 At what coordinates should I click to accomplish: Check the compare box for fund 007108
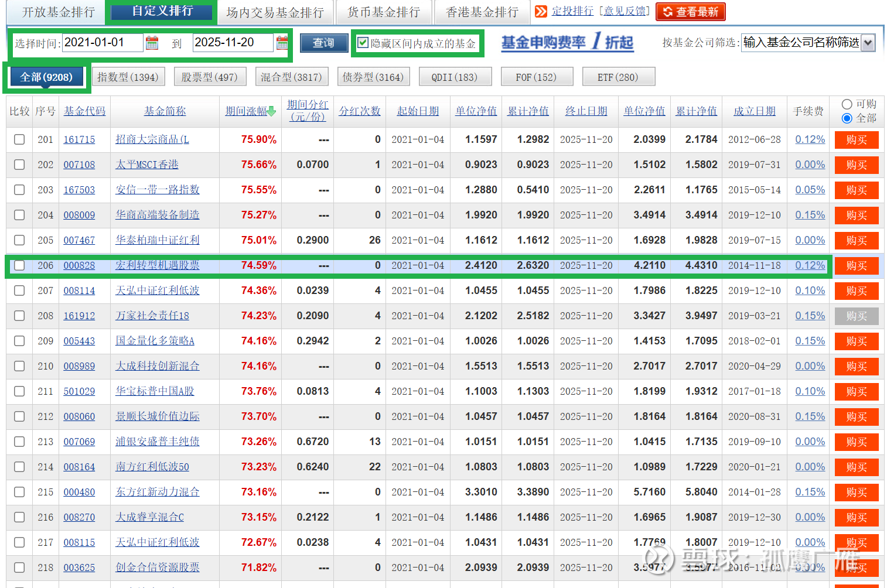(19, 165)
